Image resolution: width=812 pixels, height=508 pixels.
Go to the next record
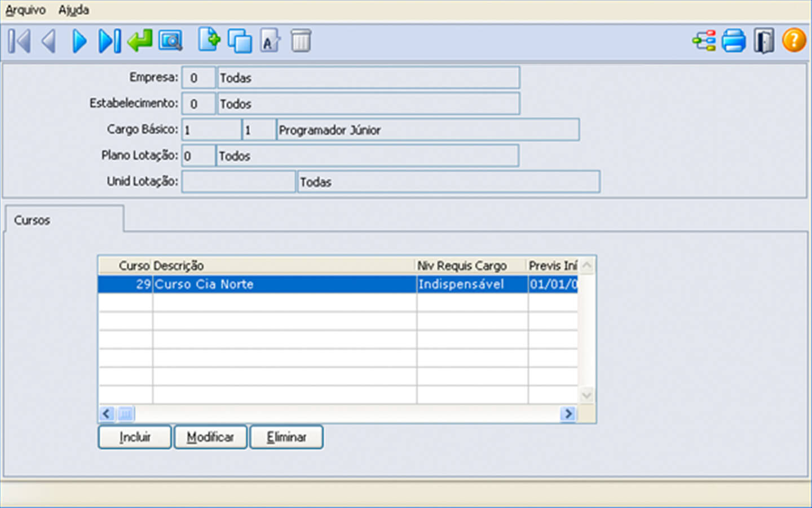click(x=80, y=41)
